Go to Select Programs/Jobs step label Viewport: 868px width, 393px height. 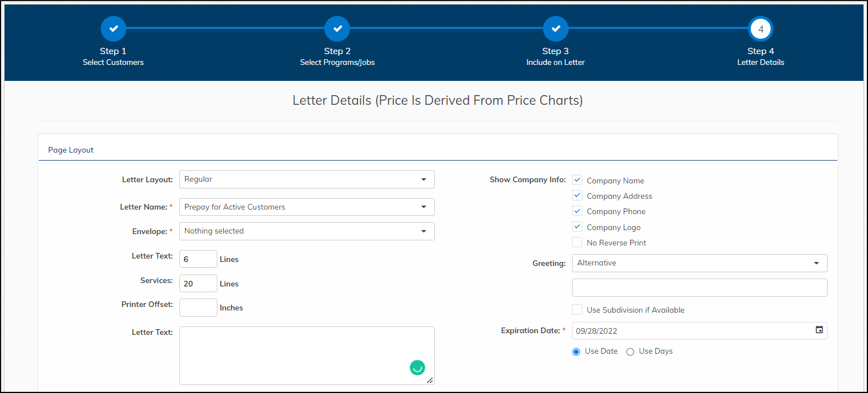[337, 62]
